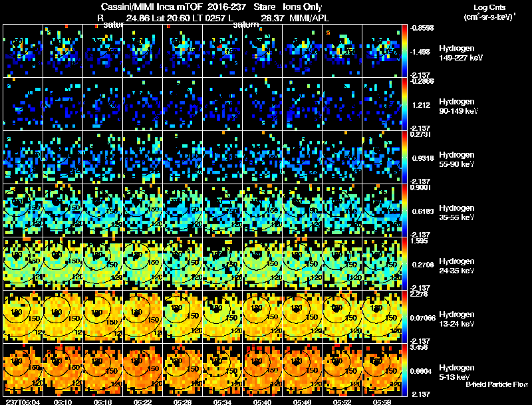Click the '3.458' color scale value
This screenshot has width=532, height=405.
click(x=419, y=347)
